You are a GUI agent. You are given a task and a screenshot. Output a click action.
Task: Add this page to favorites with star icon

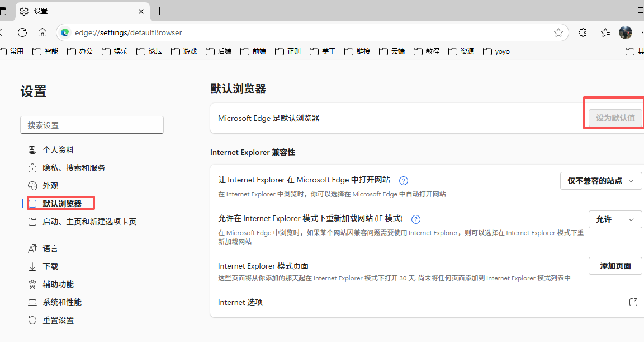[x=558, y=32]
